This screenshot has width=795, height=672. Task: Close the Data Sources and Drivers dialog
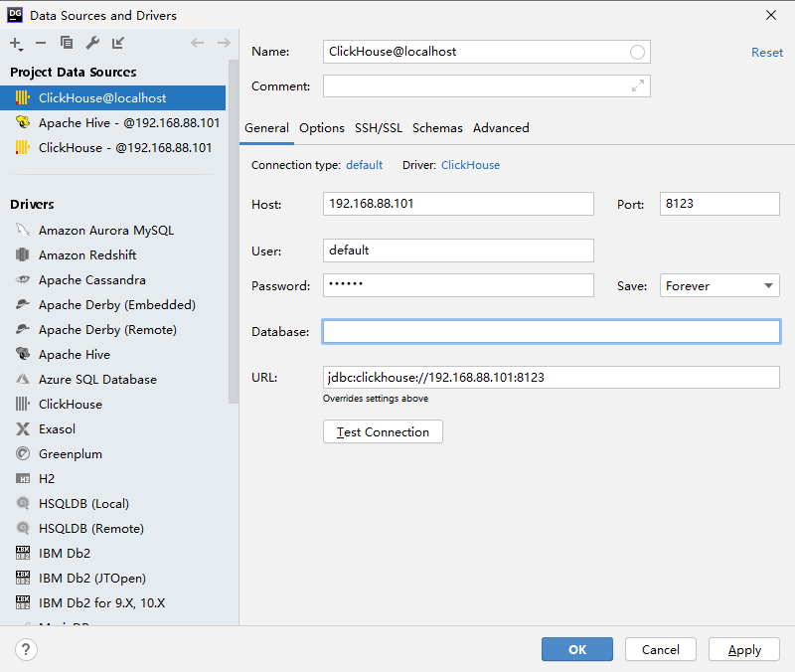tap(771, 15)
